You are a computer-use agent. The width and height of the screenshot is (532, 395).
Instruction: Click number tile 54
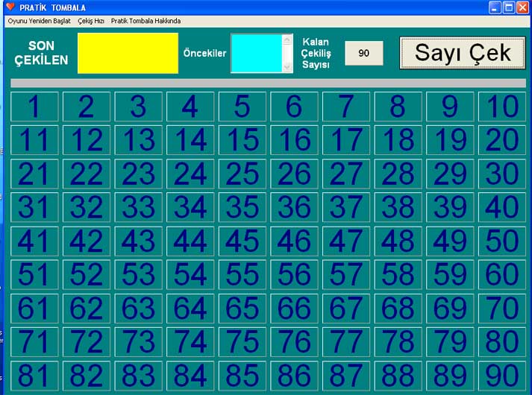(x=190, y=275)
